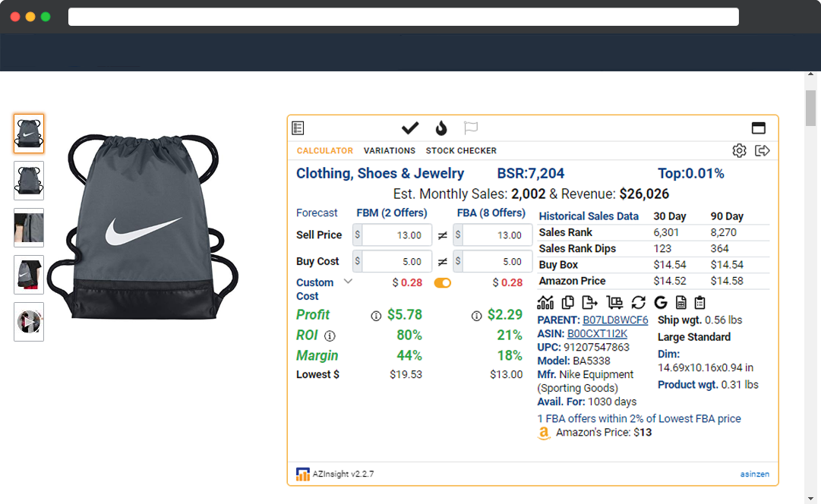Click the AZInsight logo in the footer
The image size is (821, 504).
pyautogui.click(x=302, y=474)
